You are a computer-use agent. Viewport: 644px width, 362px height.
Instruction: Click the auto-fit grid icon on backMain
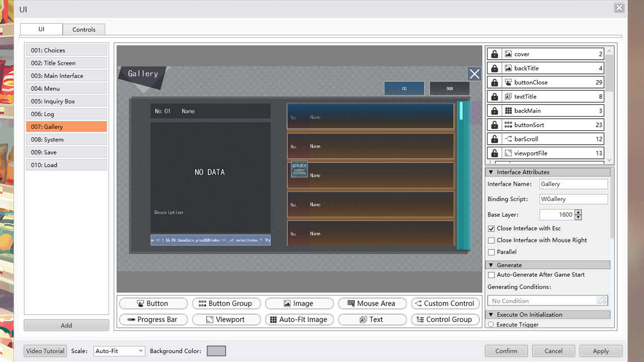(x=508, y=110)
